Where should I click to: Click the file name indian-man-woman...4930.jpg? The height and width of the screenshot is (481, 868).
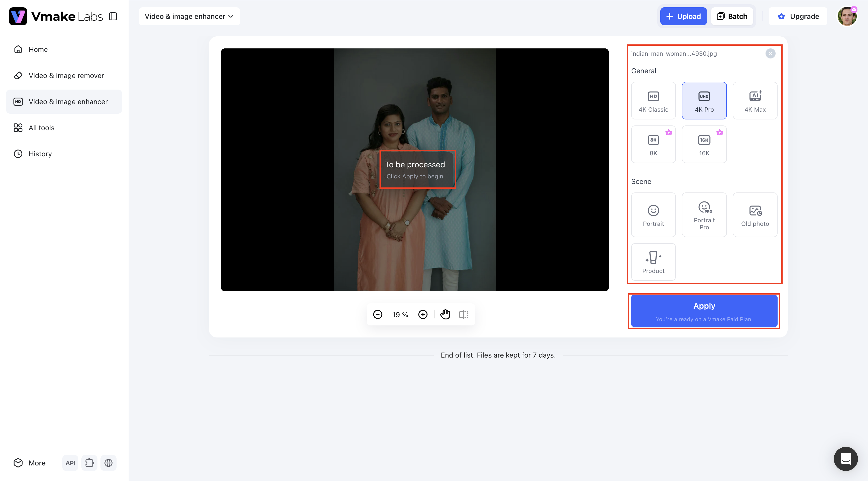point(674,53)
